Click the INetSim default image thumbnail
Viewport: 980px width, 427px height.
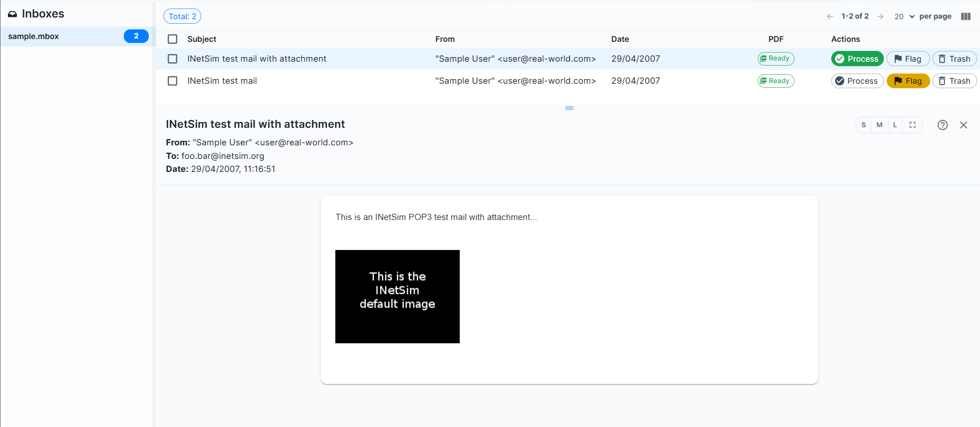coord(397,296)
